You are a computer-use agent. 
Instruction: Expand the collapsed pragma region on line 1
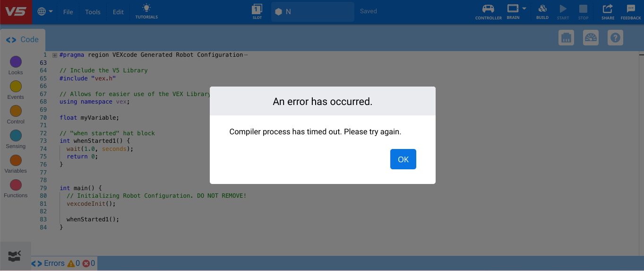[x=55, y=55]
